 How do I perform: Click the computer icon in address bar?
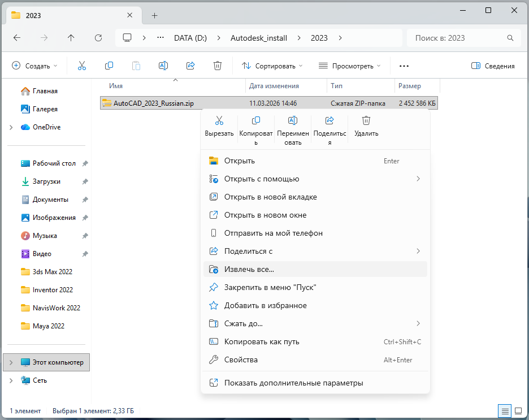point(127,37)
